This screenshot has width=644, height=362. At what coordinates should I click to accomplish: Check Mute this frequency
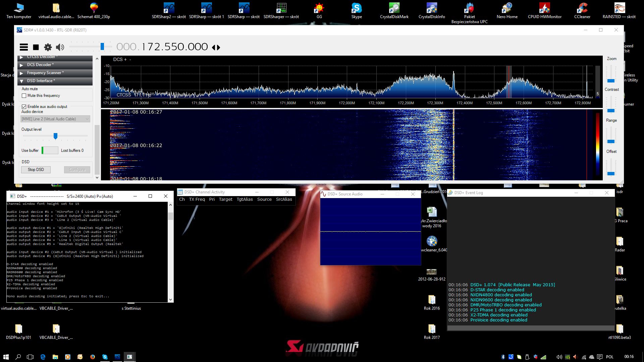[x=24, y=96]
